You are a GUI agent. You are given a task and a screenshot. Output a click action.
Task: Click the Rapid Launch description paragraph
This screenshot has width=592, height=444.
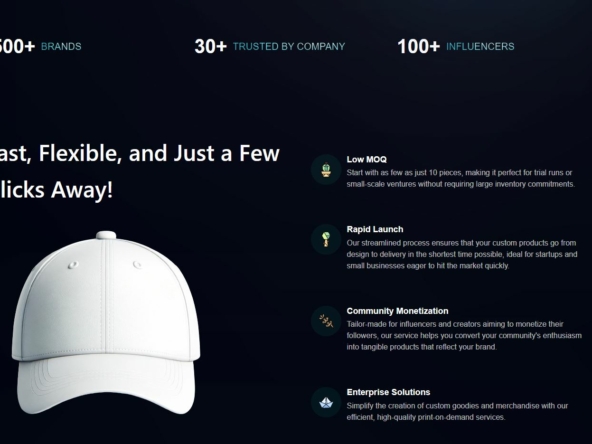pyautogui.click(x=462, y=254)
